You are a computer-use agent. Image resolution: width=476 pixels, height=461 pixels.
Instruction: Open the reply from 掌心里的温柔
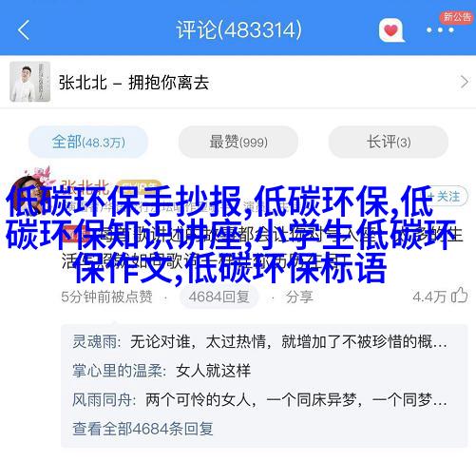162,371
